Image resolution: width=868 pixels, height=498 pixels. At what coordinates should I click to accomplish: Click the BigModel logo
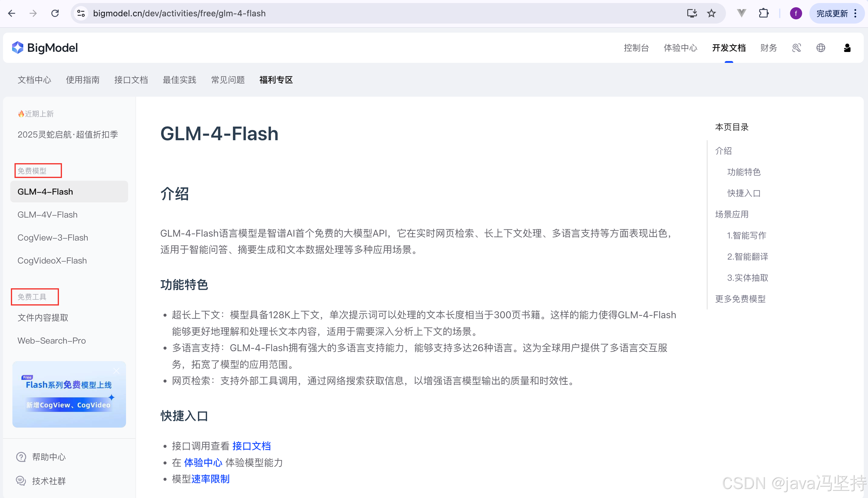coord(45,48)
